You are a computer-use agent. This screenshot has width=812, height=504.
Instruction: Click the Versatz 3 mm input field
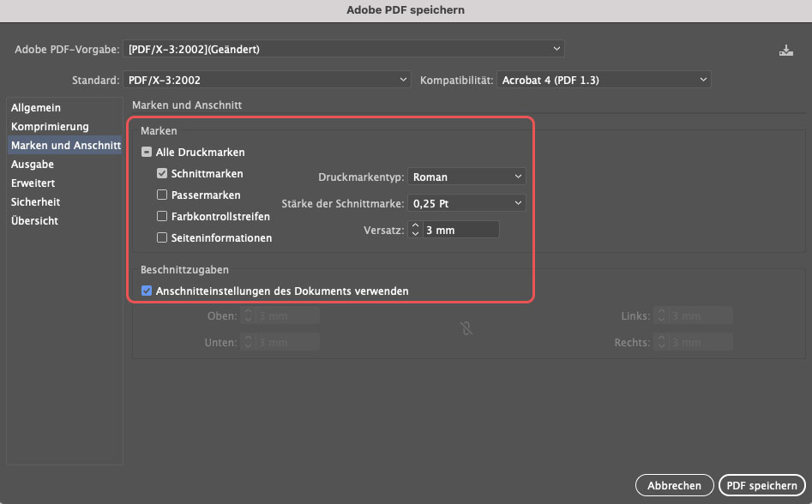[460, 230]
